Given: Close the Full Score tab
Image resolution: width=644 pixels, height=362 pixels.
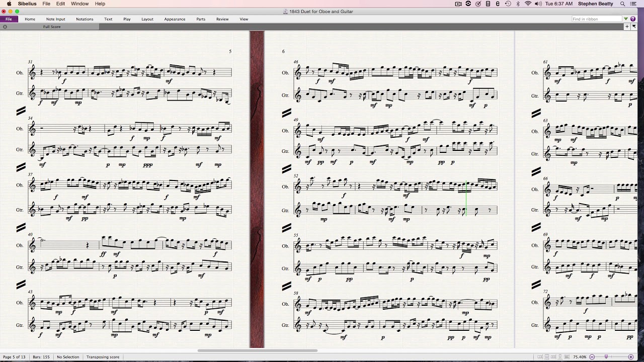Looking at the screenshot, I should click(x=5, y=27).
